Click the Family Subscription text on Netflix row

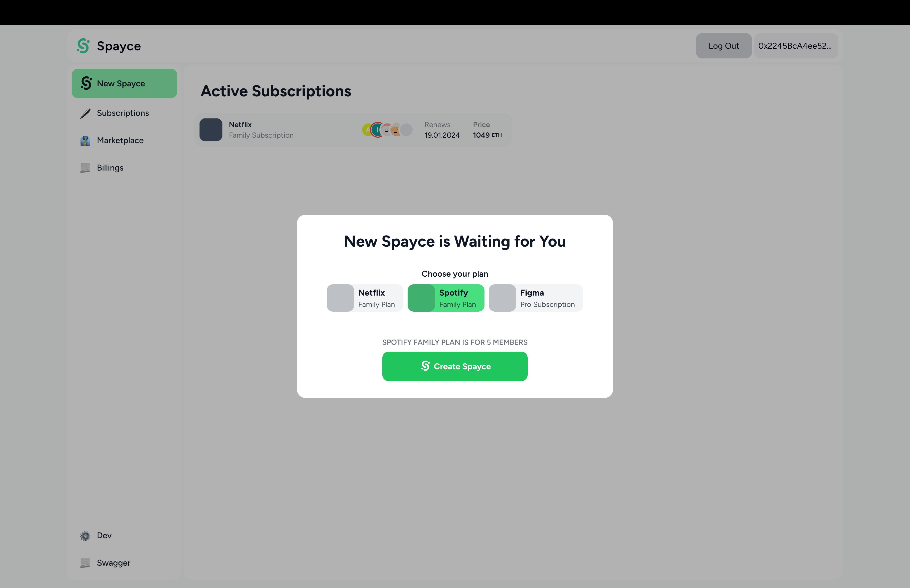(261, 135)
